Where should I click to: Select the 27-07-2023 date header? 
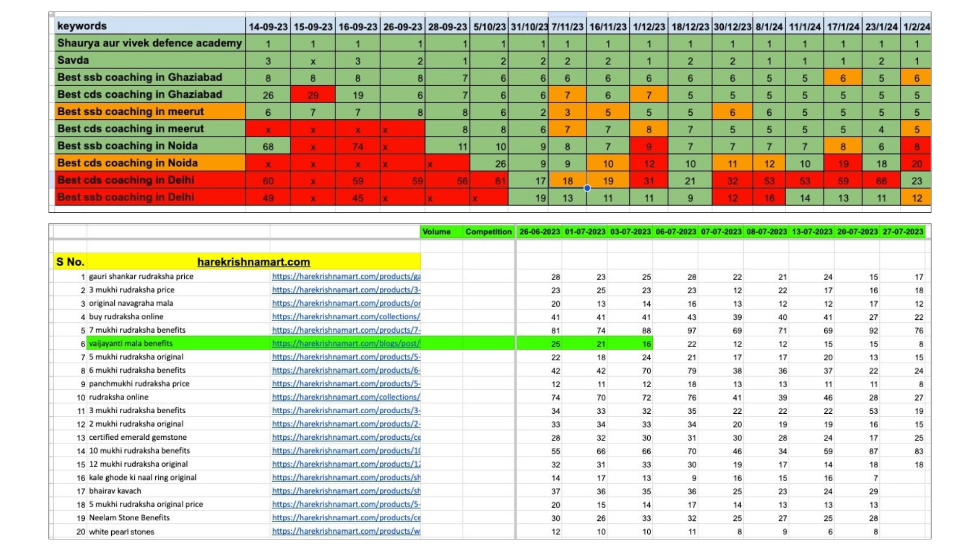click(902, 232)
